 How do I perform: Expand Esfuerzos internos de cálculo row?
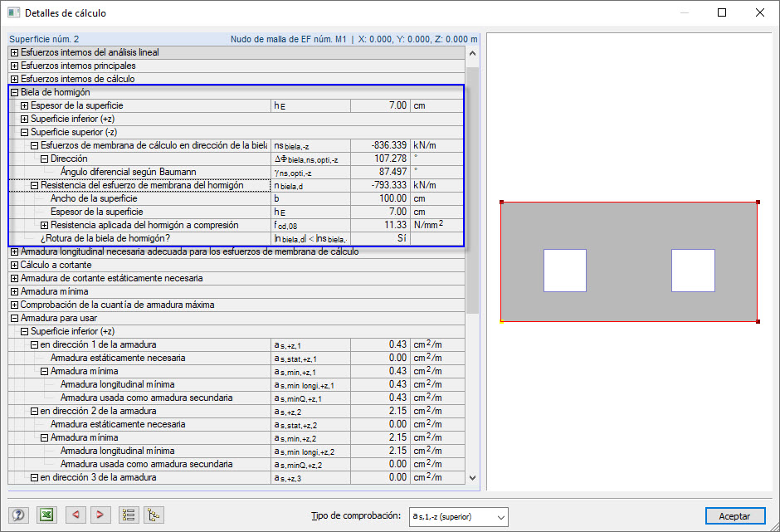point(14,79)
